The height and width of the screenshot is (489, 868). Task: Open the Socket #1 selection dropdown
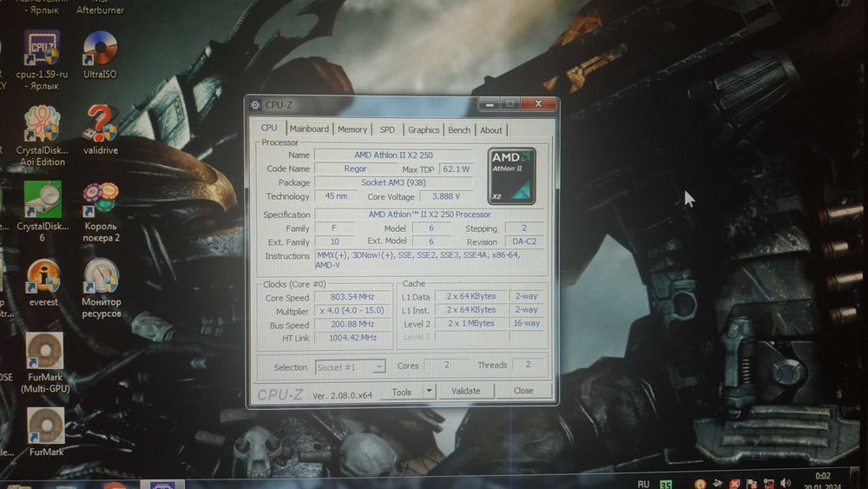pyautogui.click(x=351, y=367)
